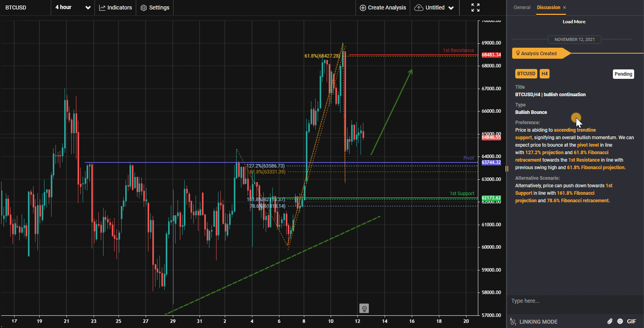Click Create Analysis plus button

(x=383, y=7)
